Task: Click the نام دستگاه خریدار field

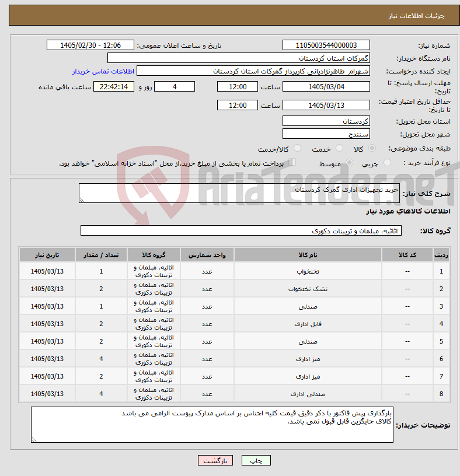Action: [239, 58]
